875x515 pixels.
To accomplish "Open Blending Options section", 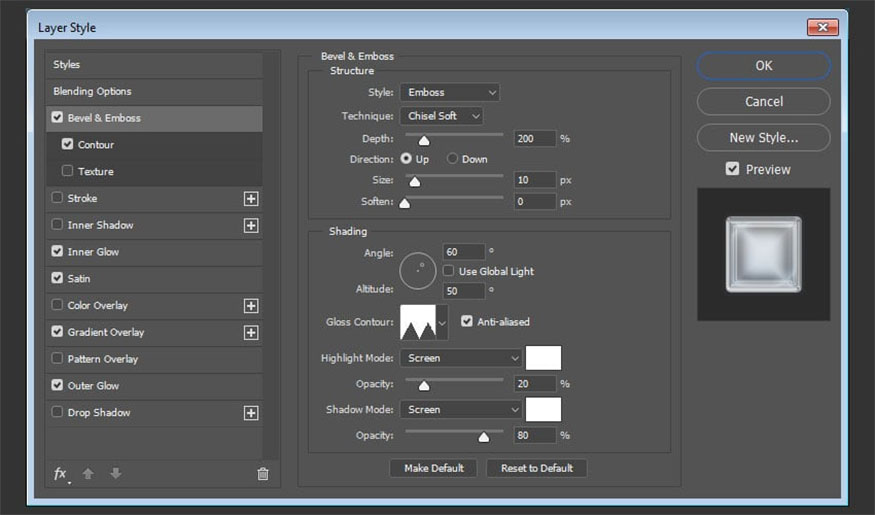I will 92,91.
